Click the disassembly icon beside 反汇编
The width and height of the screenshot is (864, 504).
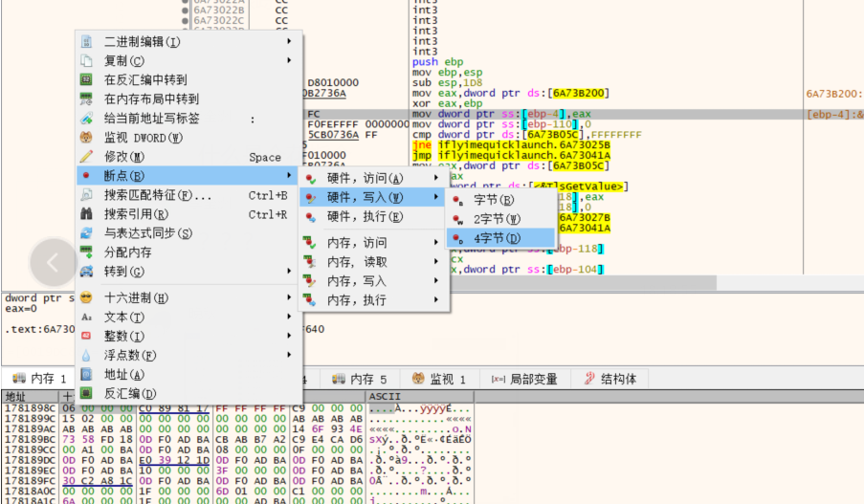pyautogui.click(x=86, y=393)
